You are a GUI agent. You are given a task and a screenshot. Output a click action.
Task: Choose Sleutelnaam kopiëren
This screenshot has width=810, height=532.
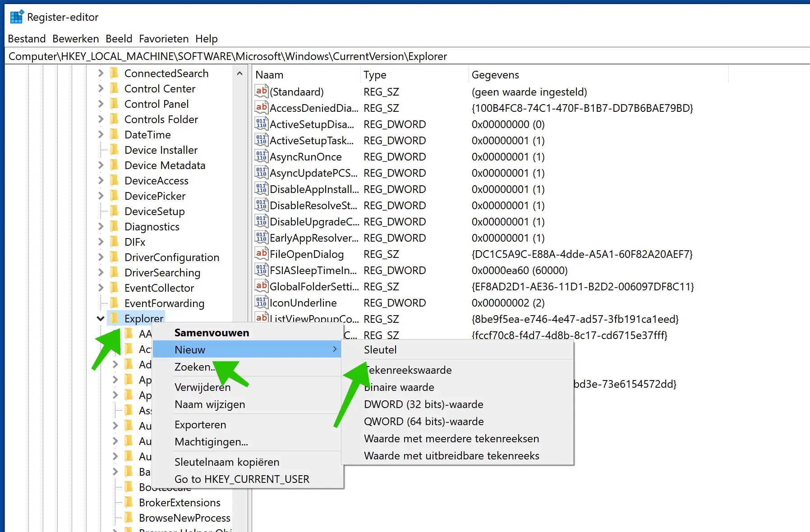[x=247, y=462]
